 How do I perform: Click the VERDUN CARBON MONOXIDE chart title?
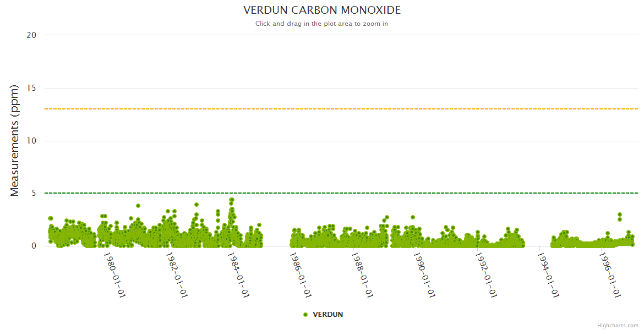coord(322,10)
